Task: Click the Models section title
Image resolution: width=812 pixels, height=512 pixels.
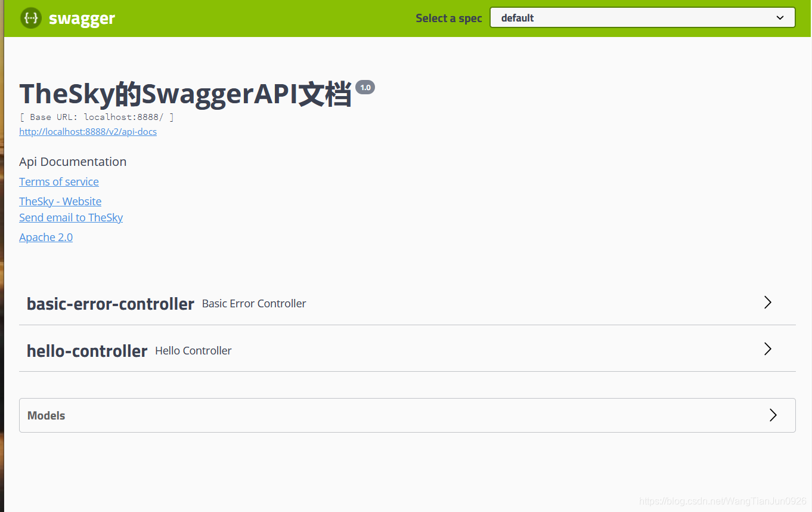Action: 46,416
